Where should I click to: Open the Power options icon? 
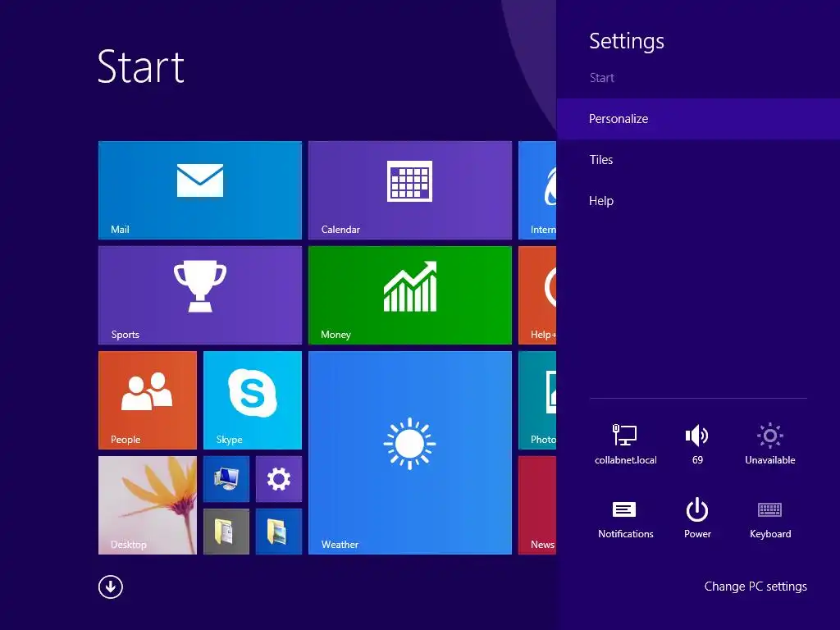pyautogui.click(x=697, y=518)
